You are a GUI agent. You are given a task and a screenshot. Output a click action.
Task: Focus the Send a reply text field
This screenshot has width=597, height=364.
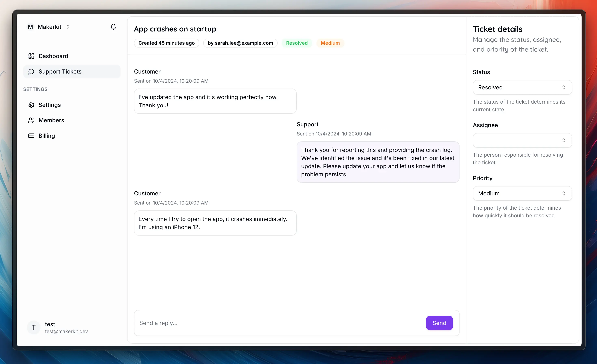pos(279,323)
